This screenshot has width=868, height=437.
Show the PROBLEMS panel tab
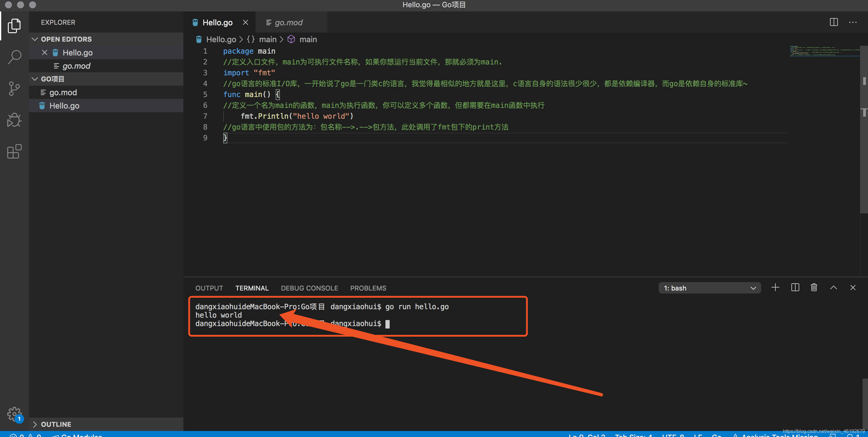tap(368, 288)
